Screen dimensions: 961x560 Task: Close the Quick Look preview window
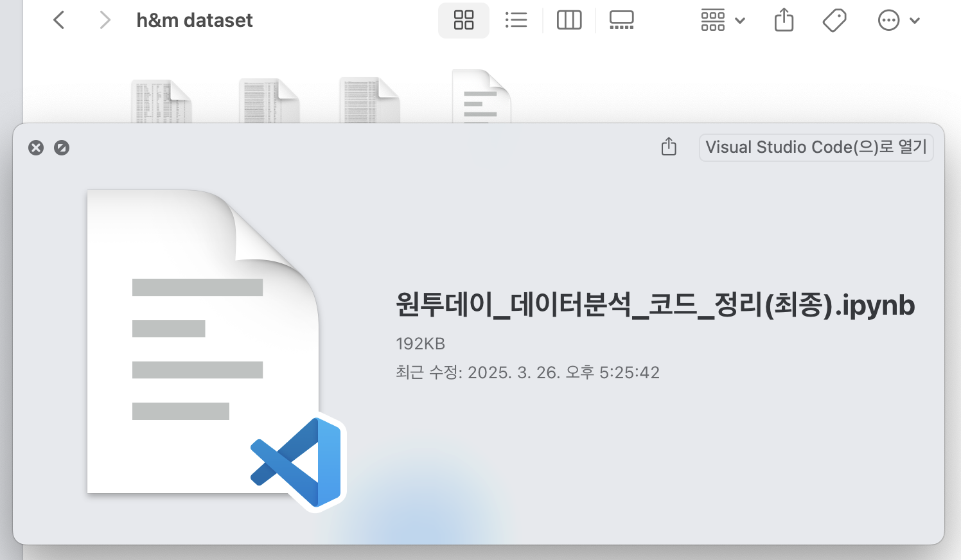(36, 148)
